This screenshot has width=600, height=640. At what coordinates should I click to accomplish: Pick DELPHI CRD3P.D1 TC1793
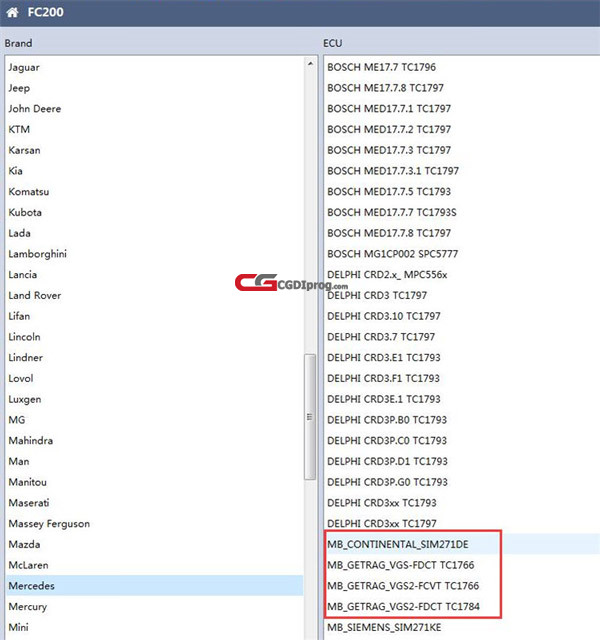(387, 462)
